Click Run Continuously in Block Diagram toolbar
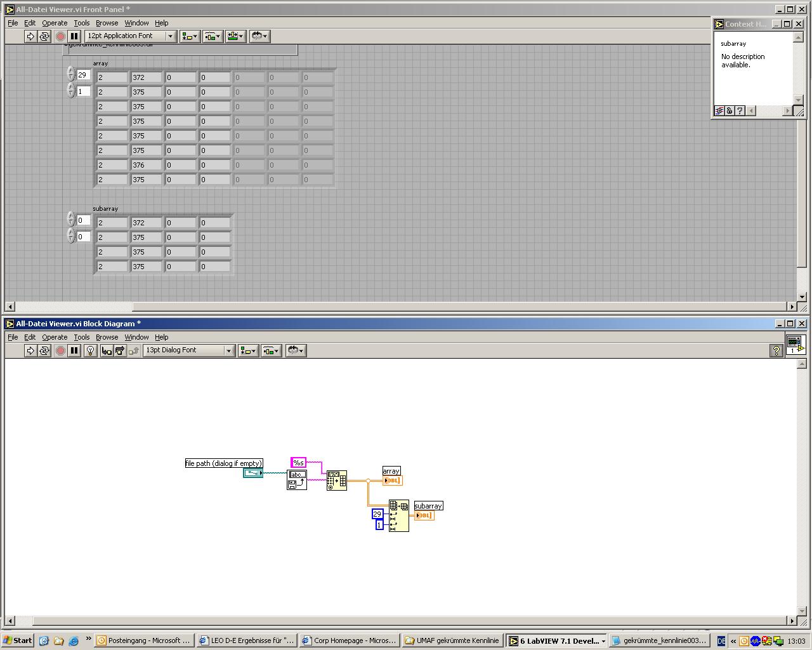 coord(44,350)
